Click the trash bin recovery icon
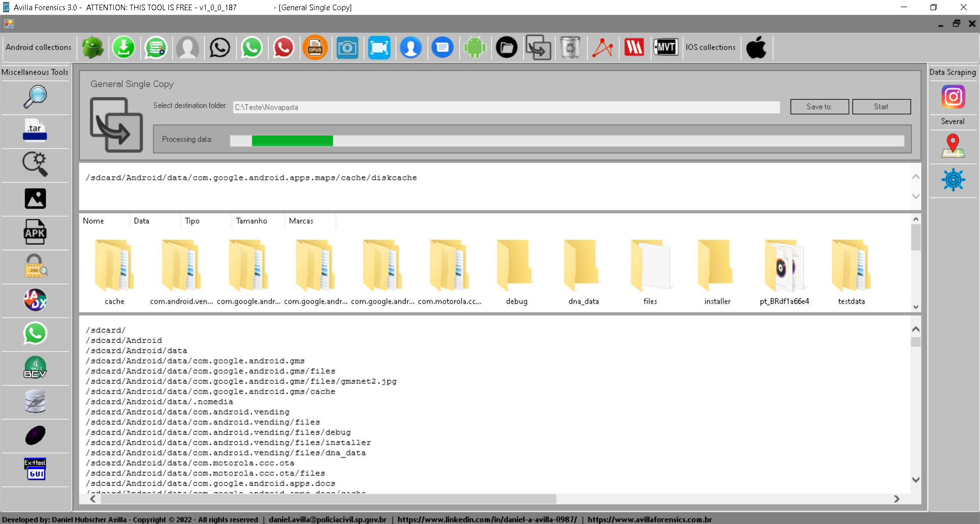Image resolution: width=980 pixels, height=524 pixels. [x=570, y=47]
